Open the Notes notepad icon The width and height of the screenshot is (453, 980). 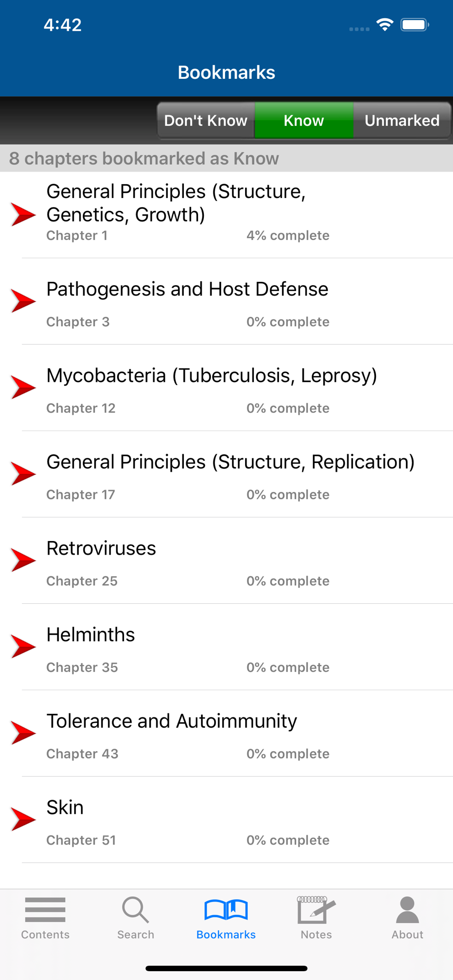316,909
